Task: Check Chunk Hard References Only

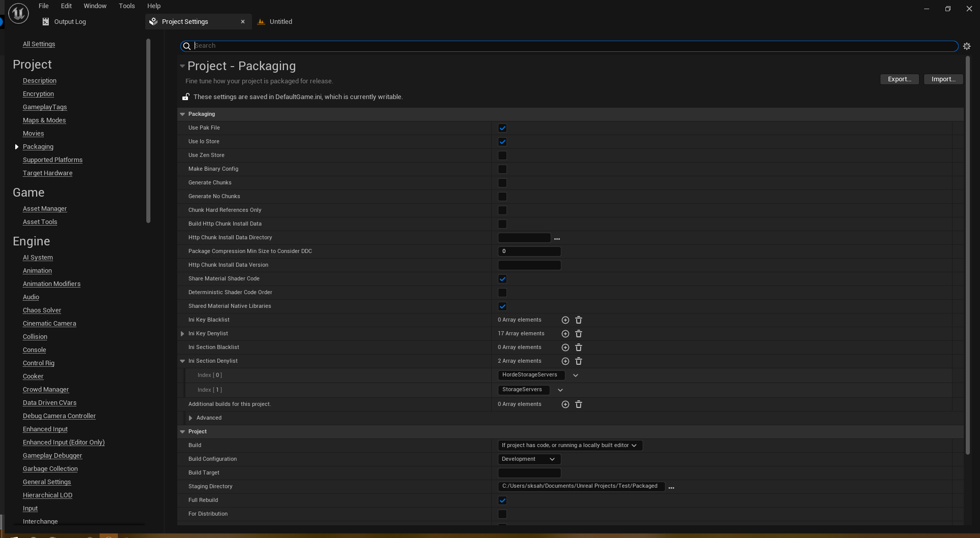Action: [502, 210]
